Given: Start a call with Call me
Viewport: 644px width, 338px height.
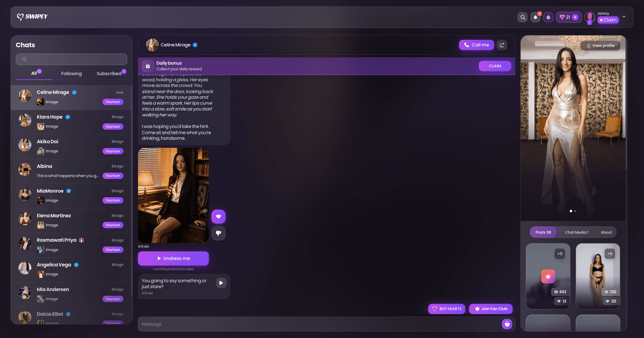Looking at the screenshot, I should point(476,45).
